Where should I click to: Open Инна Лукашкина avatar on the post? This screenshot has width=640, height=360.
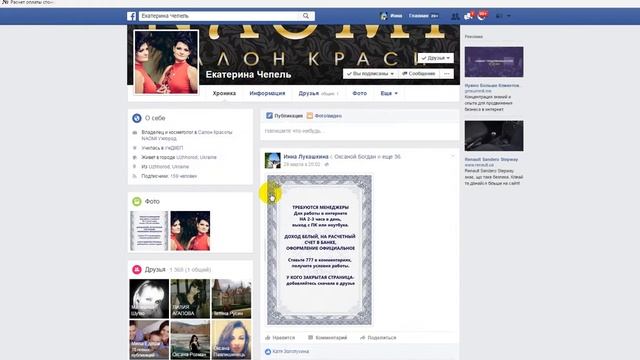click(x=273, y=160)
